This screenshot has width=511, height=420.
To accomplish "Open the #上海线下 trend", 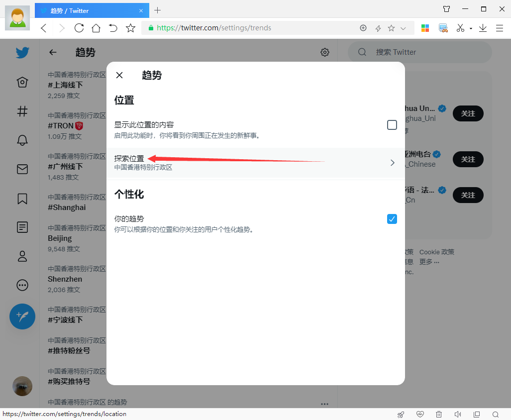I will pyautogui.click(x=65, y=85).
